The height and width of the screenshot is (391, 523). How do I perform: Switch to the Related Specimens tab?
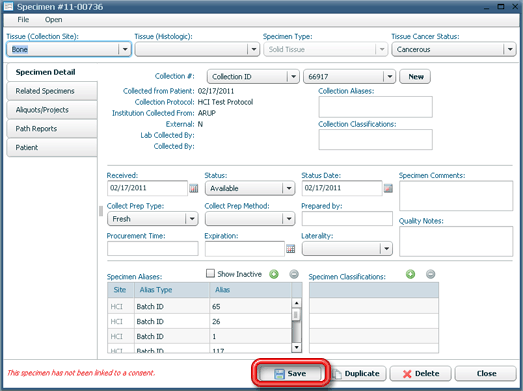(x=52, y=91)
